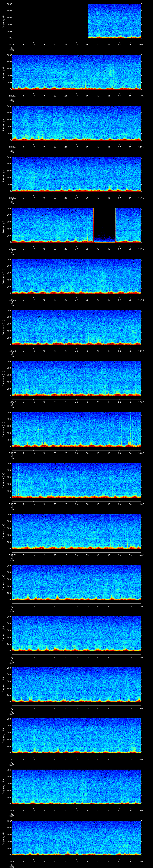Click the 1000 Hz tick on 15:20 panel
The image size is (153, 868).
coord(8,566)
